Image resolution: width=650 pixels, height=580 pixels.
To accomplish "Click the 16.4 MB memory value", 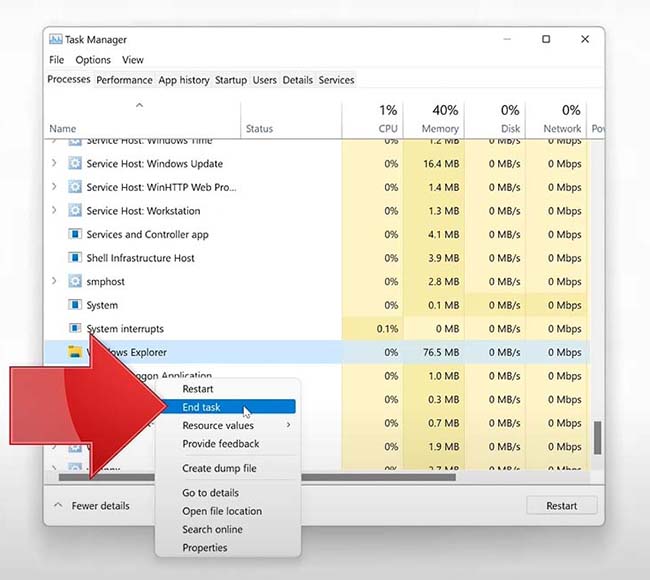I will pos(441,164).
